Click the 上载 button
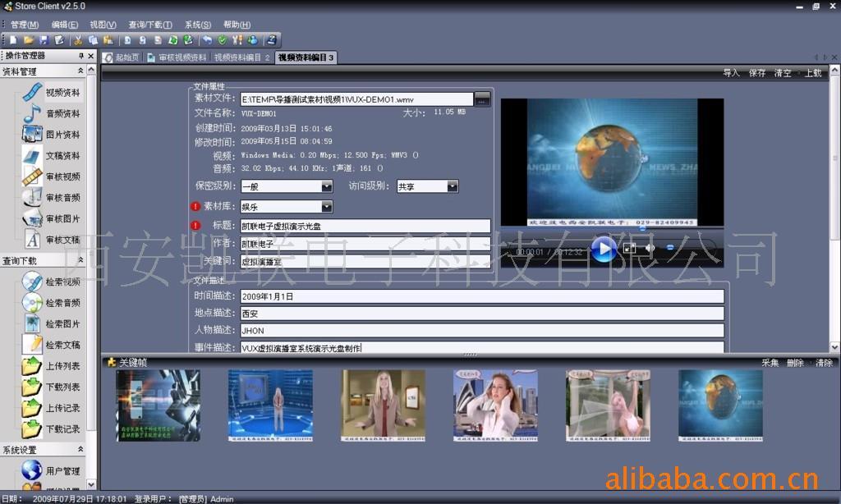The image size is (841, 504). [x=813, y=73]
